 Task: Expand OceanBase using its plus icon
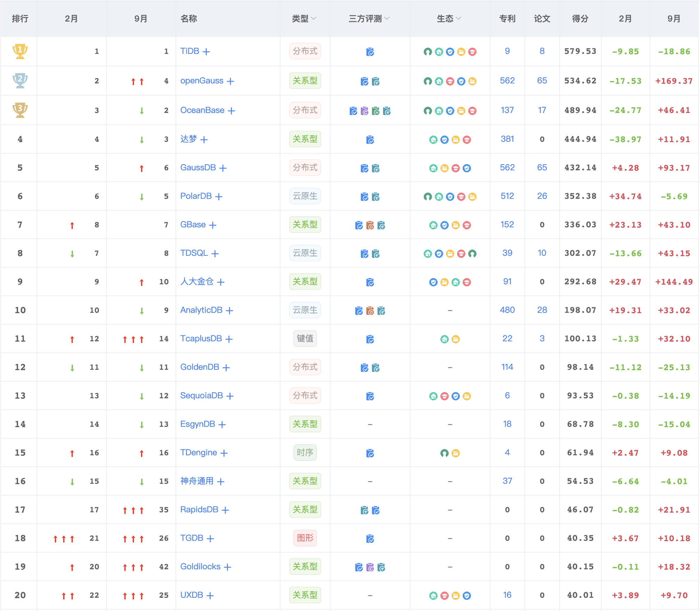(x=231, y=111)
